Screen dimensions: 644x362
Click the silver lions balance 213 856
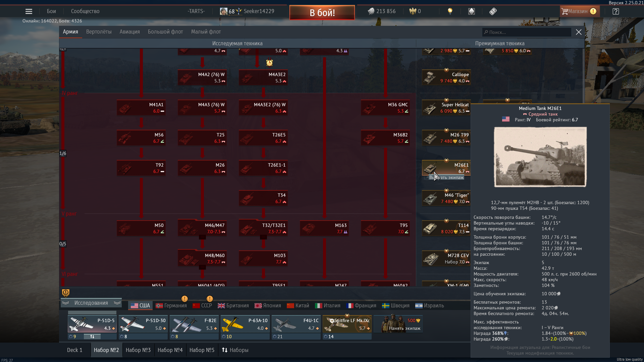click(x=382, y=11)
